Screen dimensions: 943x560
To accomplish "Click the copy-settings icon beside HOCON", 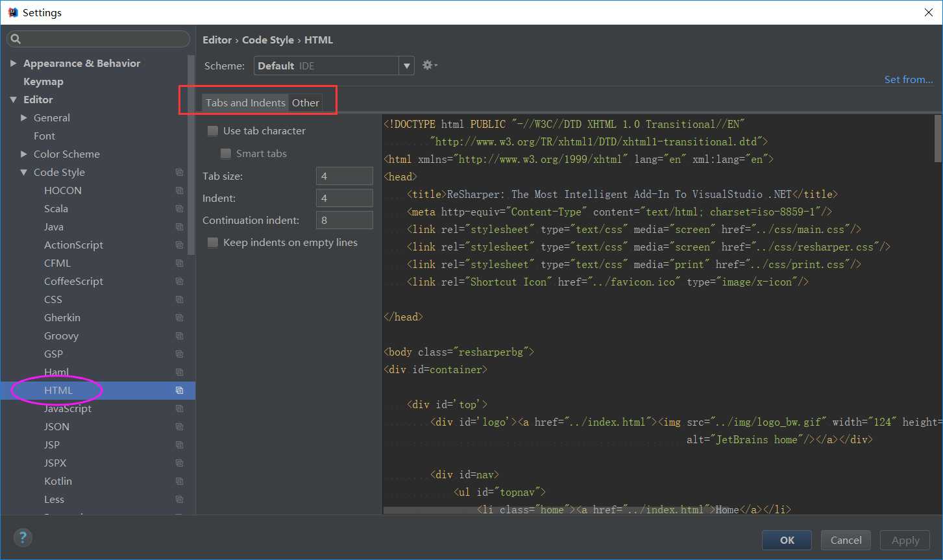I will (x=179, y=190).
